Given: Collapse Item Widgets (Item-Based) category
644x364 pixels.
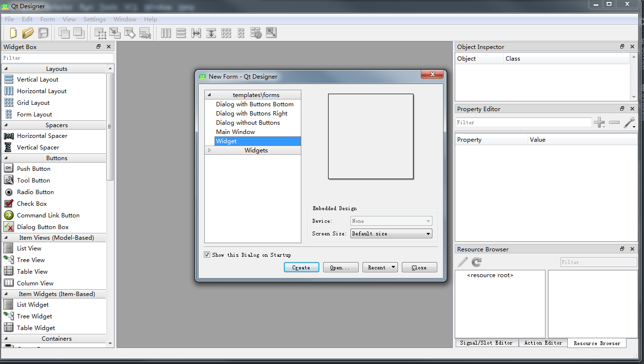Looking at the screenshot, I should pyautogui.click(x=6, y=294).
